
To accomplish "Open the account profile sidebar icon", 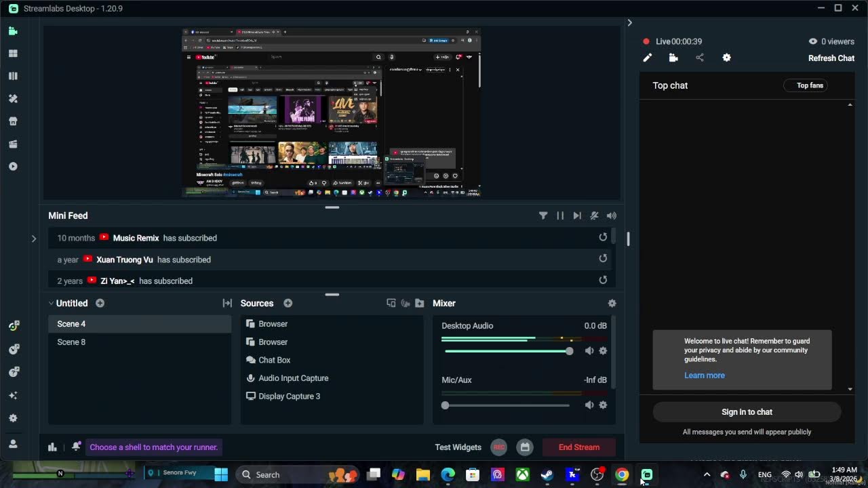I will [x=13, y=444].
